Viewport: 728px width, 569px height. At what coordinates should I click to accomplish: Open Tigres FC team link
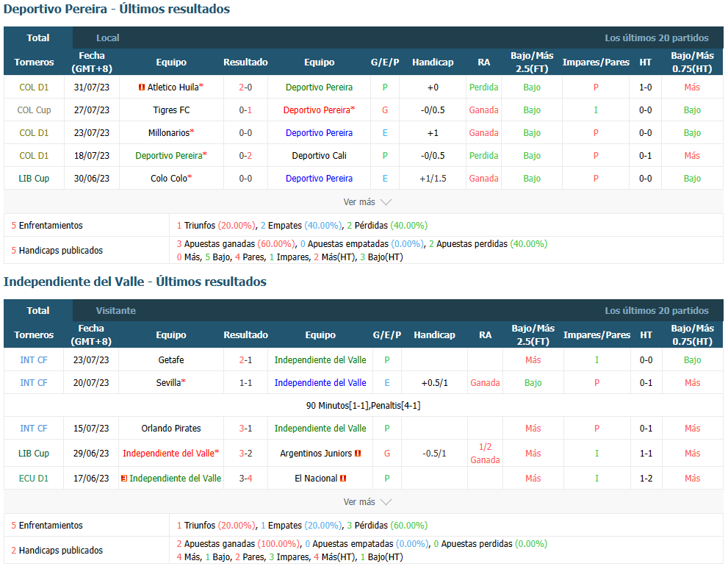pos(171,110)
